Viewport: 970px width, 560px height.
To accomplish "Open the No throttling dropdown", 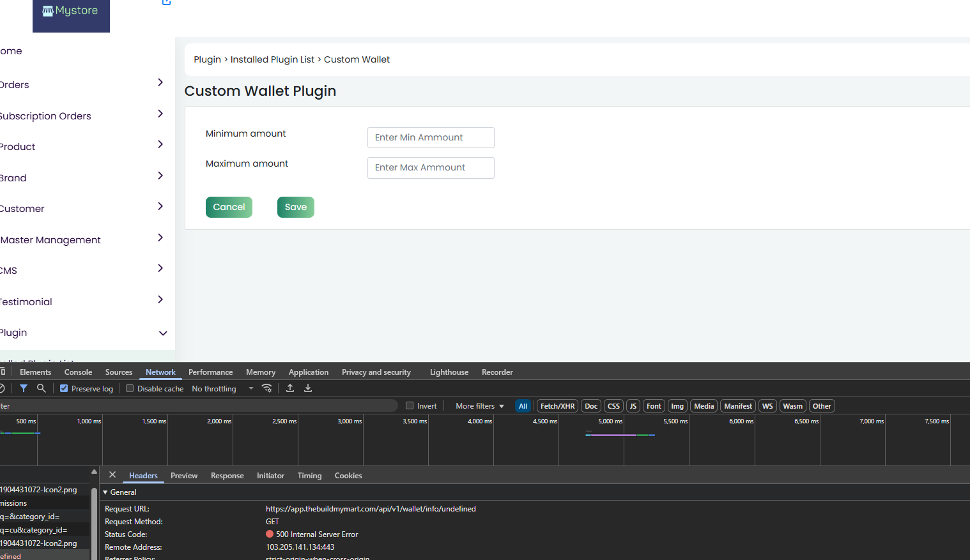I will pos(222,388).
